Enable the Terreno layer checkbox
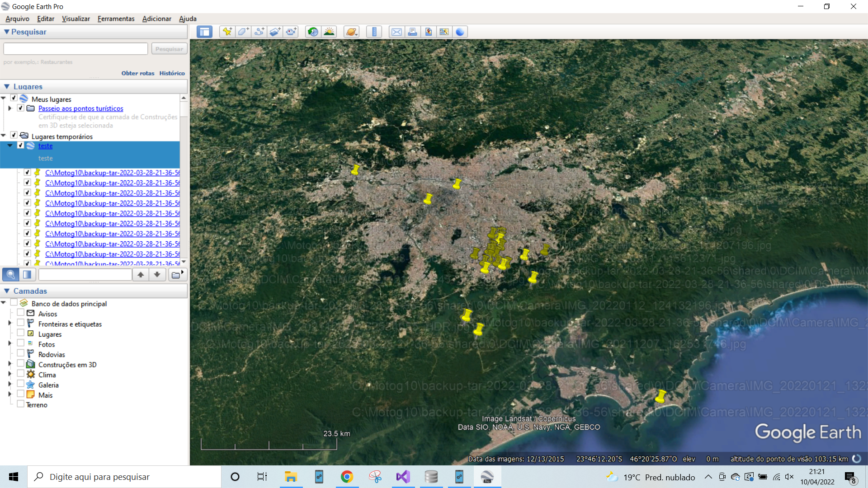Image resolution: width=868 pixels, height=488 pixels. point(20,404)
